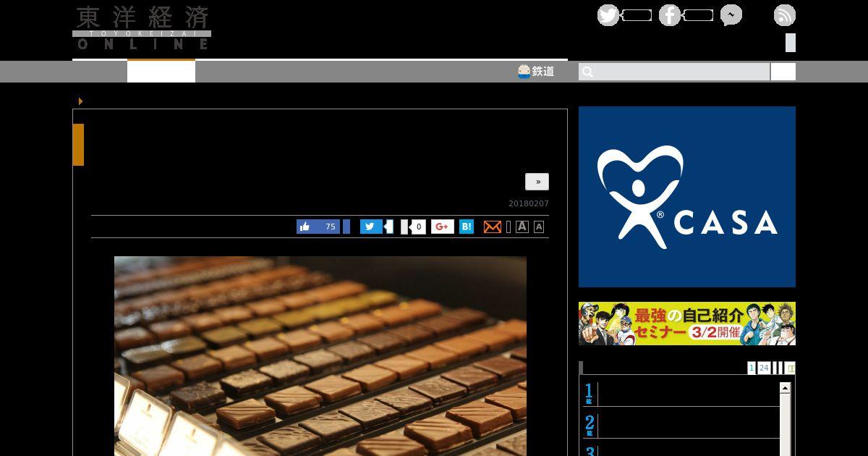
Task: Open the rank 1 ranking entry
Action: click(681, 394)
